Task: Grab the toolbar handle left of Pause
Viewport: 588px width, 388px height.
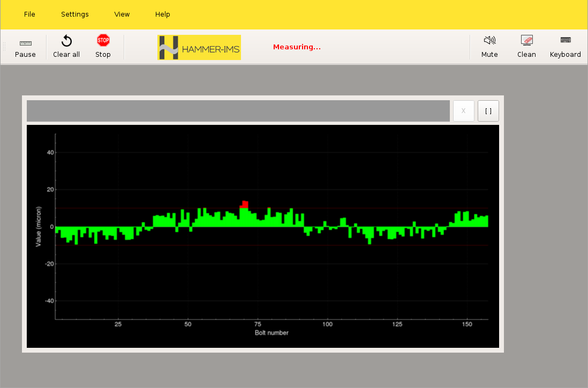Action: click(5, 47)
